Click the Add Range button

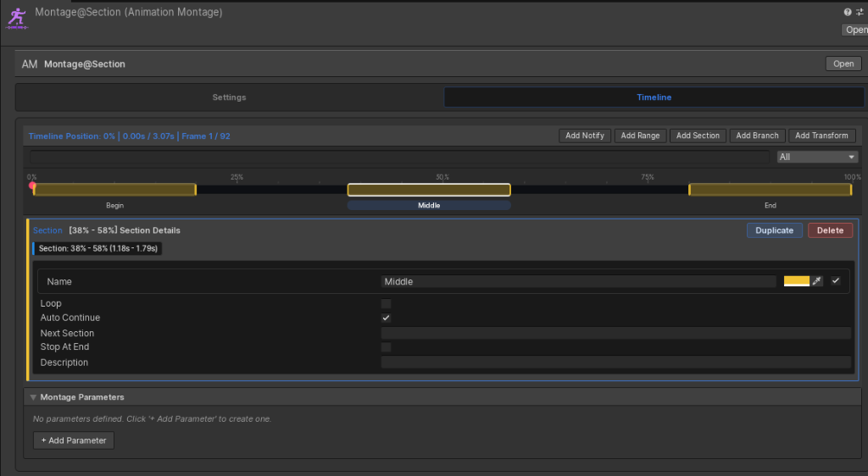click(x=640, y=136)
